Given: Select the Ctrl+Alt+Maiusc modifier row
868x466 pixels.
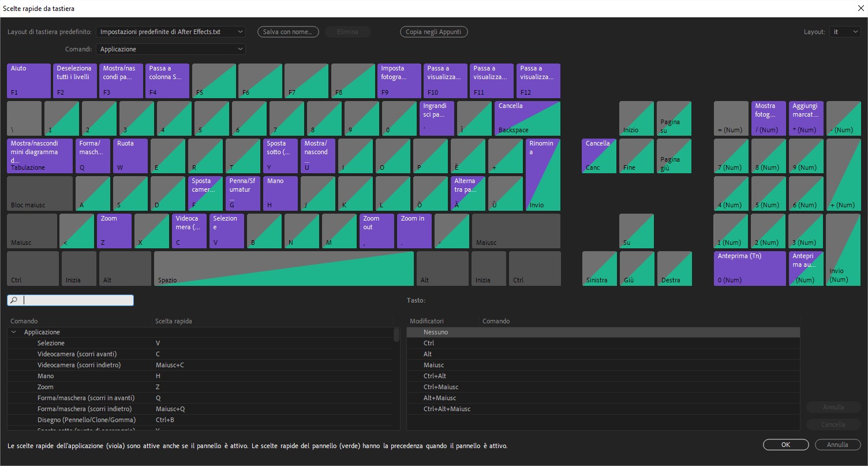Looking at the screenshot, I should (x=603, y=409).
